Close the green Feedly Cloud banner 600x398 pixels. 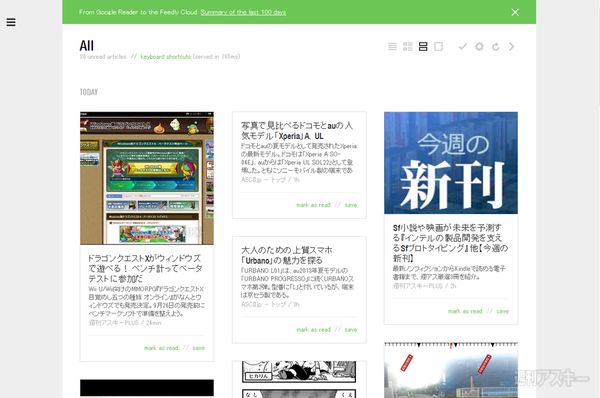pyautogui.click(x=515, y=12)
